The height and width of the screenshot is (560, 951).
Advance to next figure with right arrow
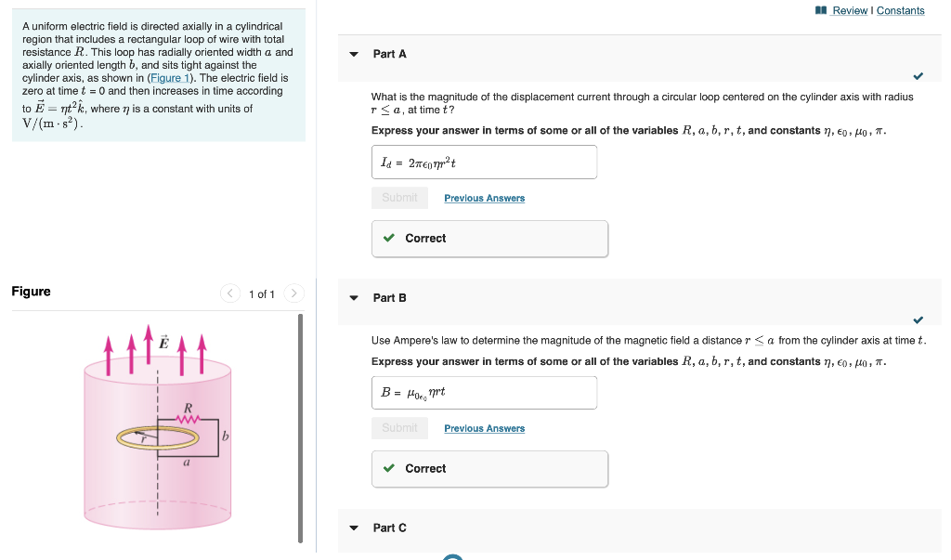pyautogui.click(x=293, y=293)
